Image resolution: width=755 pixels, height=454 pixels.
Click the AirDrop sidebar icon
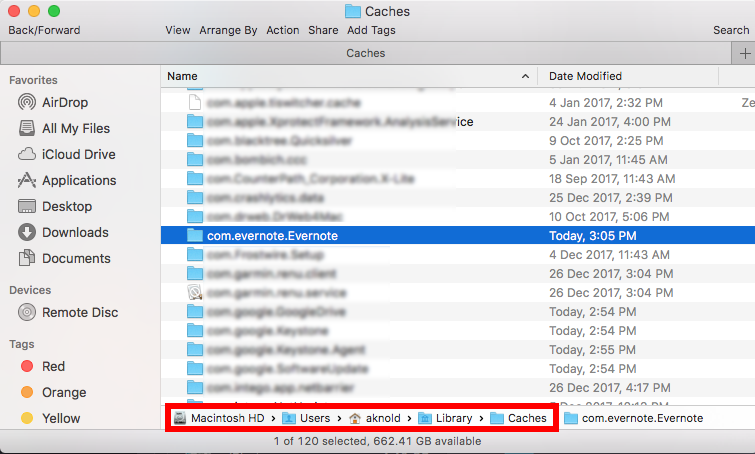[27, 102]
